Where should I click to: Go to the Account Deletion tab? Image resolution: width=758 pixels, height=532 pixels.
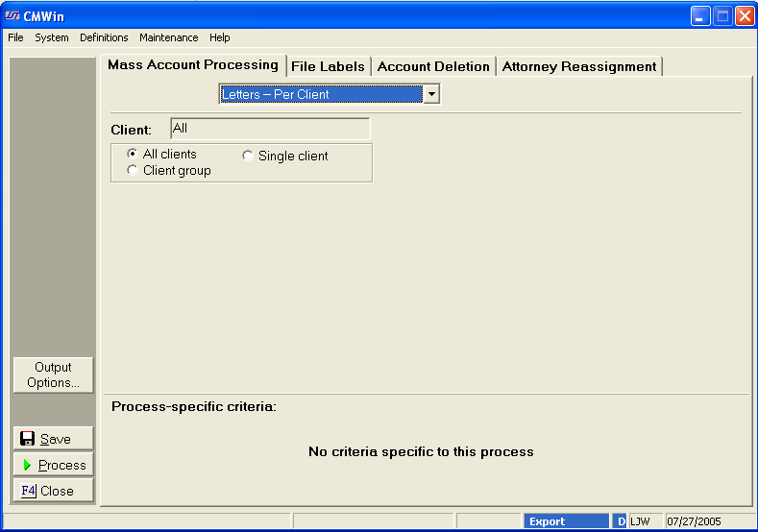433,66
